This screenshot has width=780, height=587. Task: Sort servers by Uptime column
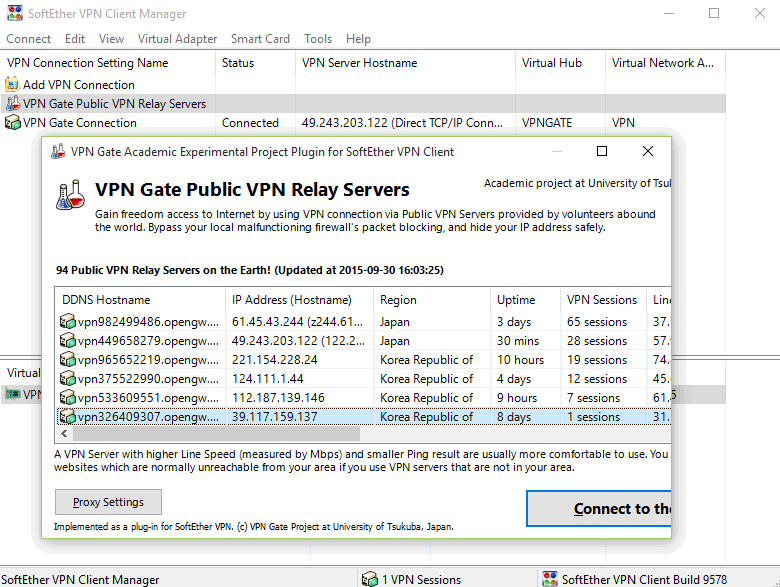point(525,299)
